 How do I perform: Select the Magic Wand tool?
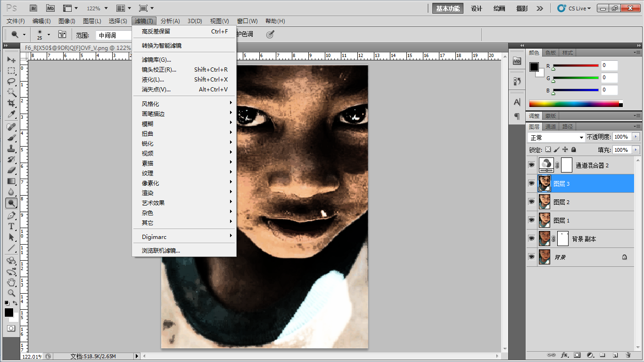click(11, 92)
